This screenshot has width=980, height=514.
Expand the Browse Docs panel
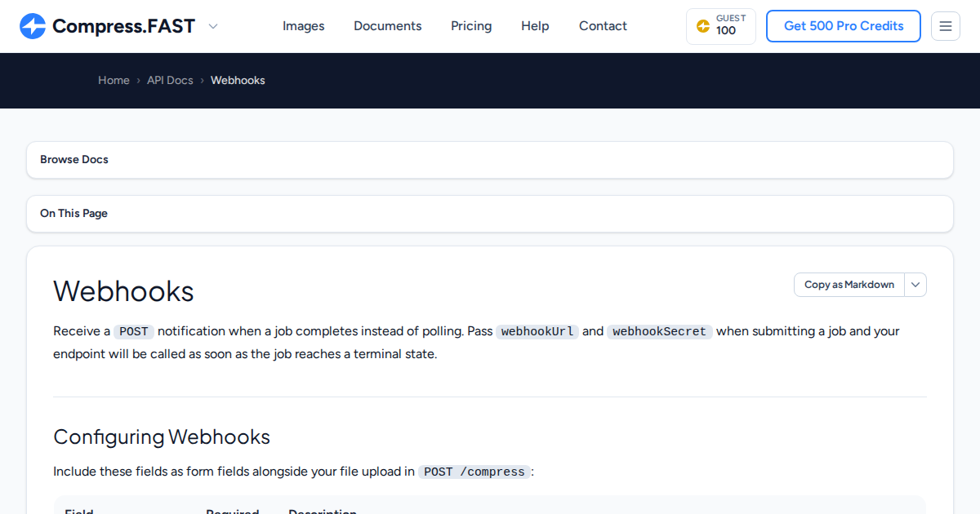(x=490, y=160)
